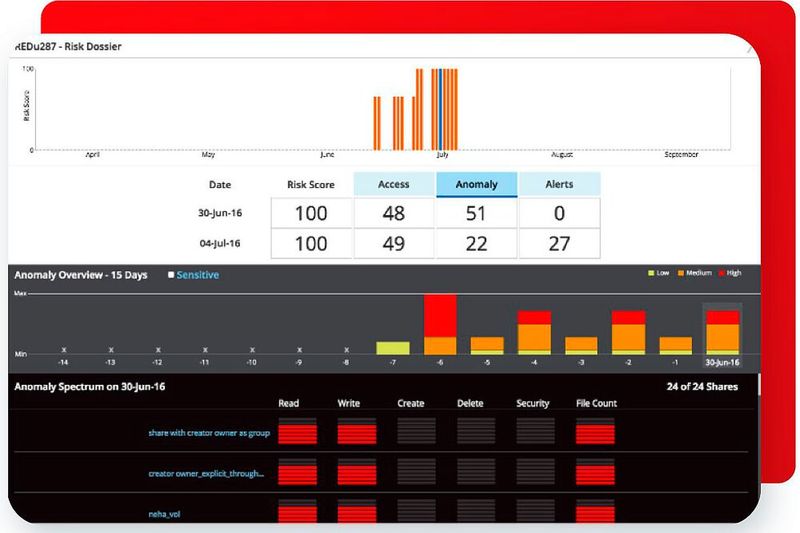Switch to the Access tab
The width and height of the screenshot is (800, 533).
(394, 184)
